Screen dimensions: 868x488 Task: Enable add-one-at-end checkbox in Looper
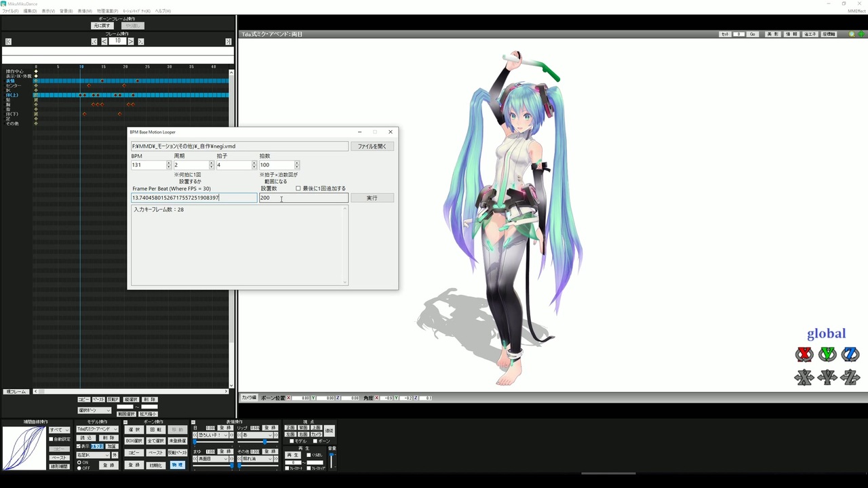pos(298,188)
